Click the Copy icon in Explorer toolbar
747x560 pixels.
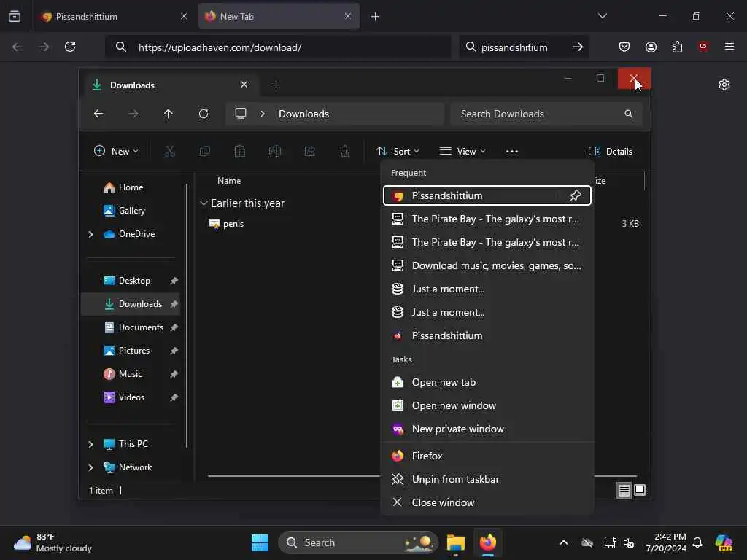pyautogui.click(x=205, y=152)
